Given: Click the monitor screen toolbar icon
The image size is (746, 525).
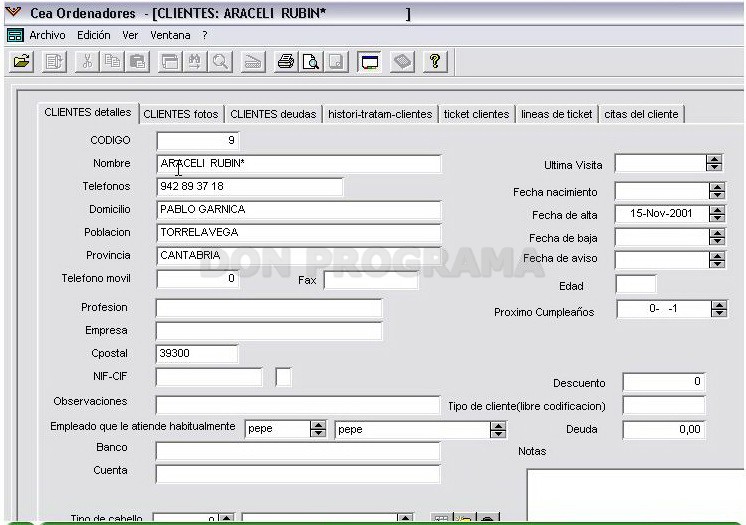Looking at the screenshot, I should pyautogui.click(x=370, y=61).
